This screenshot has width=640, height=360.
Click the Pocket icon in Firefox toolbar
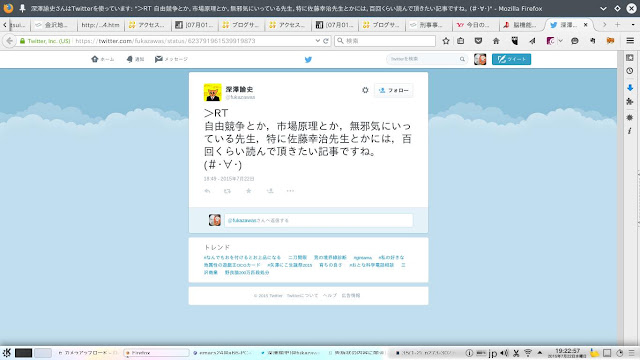coord(478,41)
